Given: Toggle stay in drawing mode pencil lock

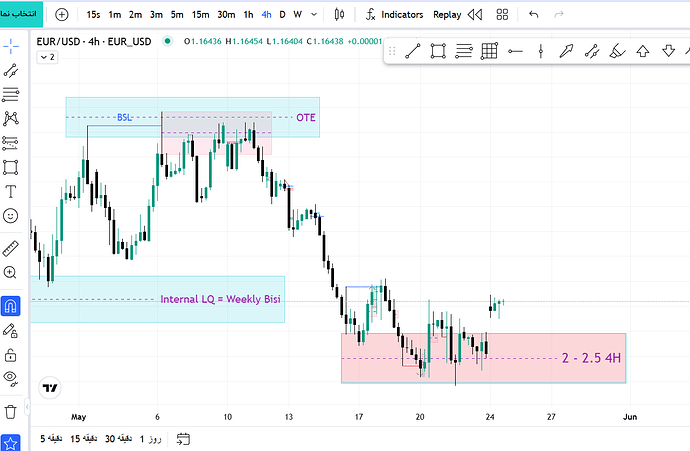Looking at the screenshot, I should coord(10,330).
